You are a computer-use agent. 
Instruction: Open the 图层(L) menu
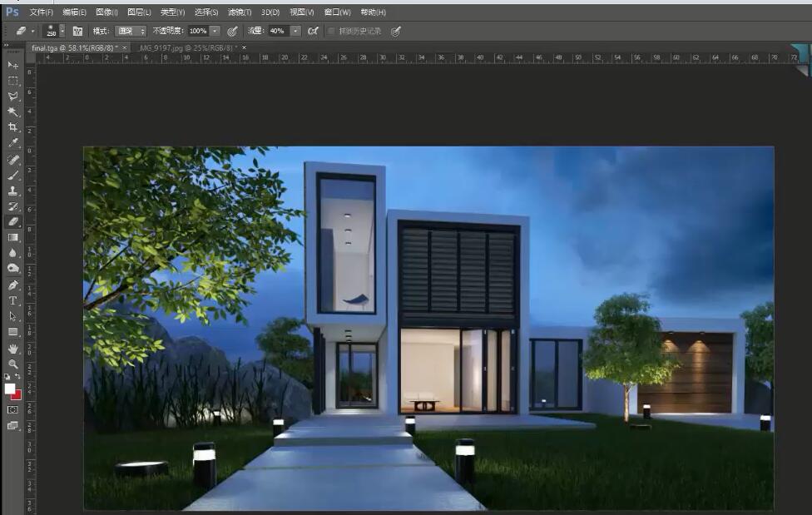tap(139, 12)
